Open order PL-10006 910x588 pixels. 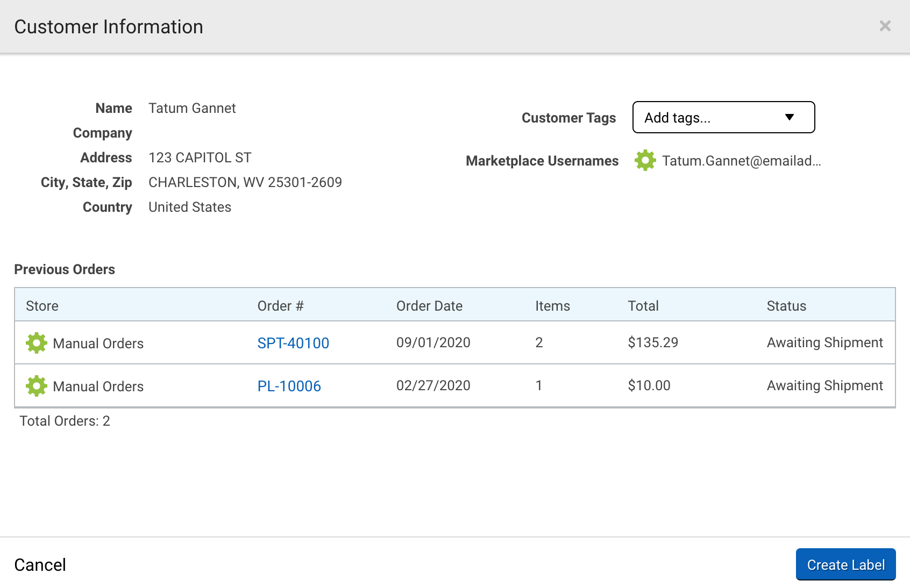[289, 386]
